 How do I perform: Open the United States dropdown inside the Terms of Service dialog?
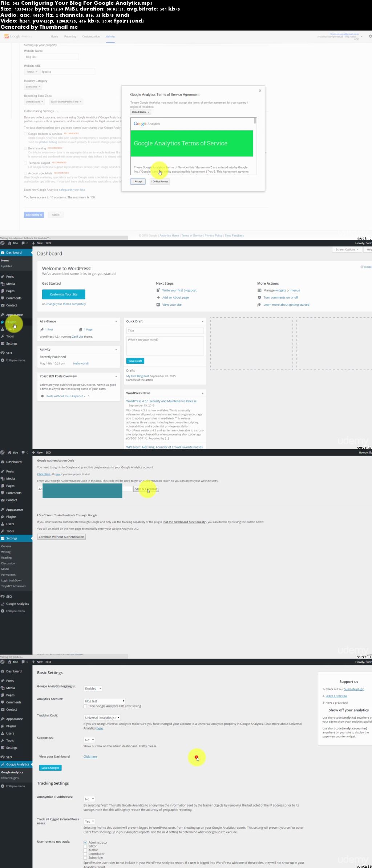141,112
